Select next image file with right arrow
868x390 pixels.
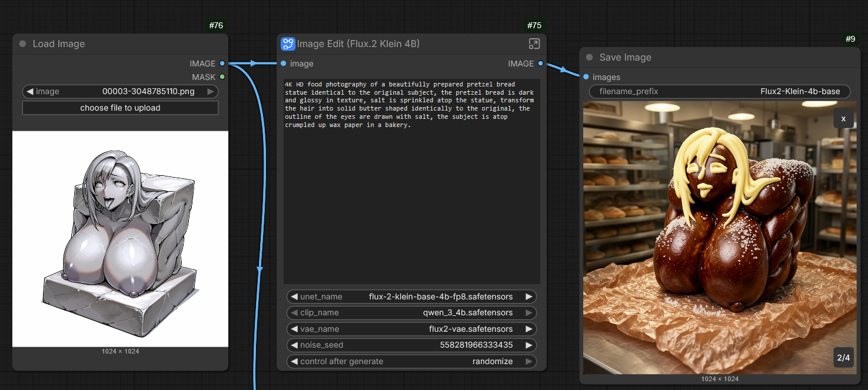click(211, 92)
